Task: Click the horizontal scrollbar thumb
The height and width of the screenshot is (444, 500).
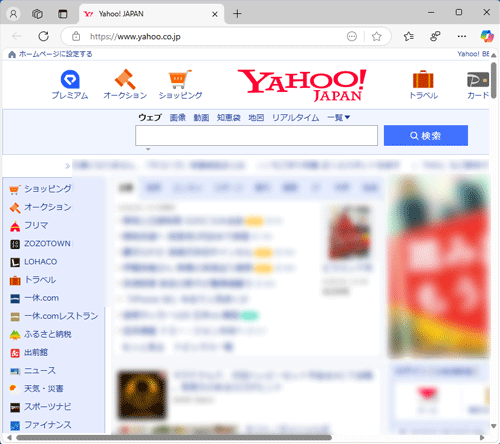Action: [x=174, y=437]
